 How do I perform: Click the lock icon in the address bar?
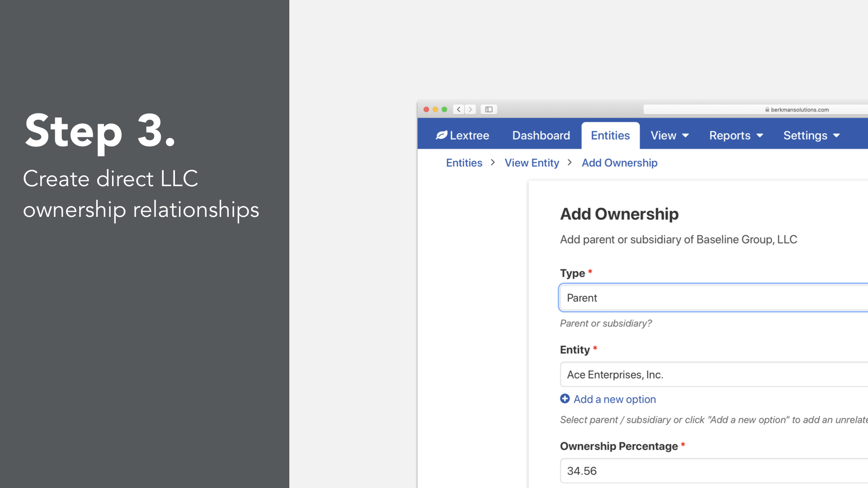click(x=767, y=109)
